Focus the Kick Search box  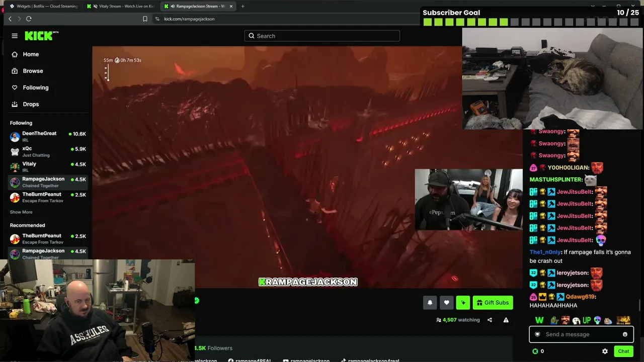point(322,36)
